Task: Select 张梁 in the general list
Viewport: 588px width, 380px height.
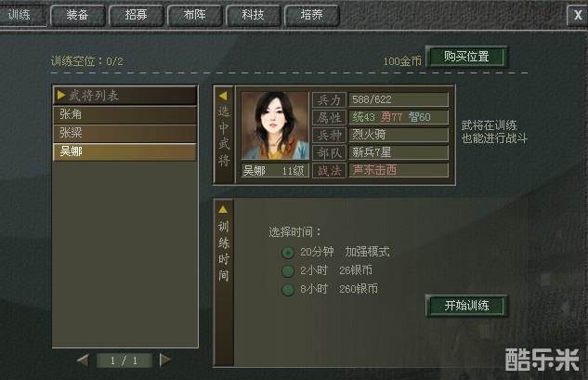Action: click(x=124, y=133)
